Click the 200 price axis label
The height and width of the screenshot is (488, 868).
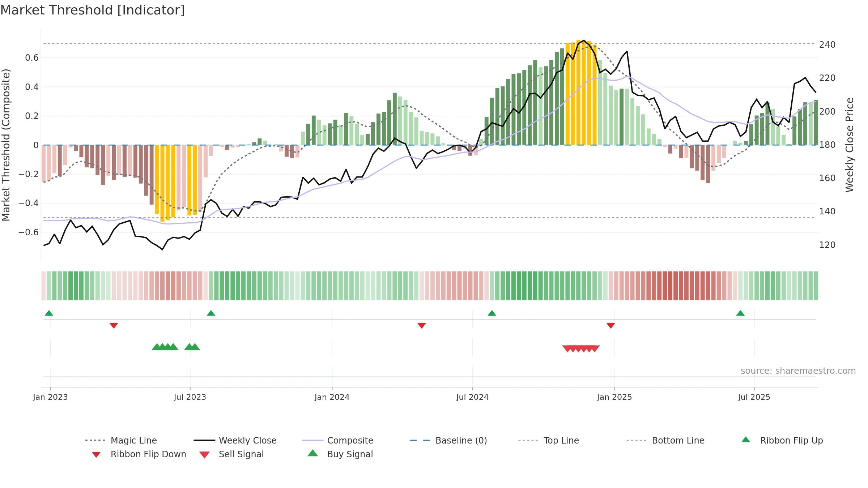pos(827,111)
